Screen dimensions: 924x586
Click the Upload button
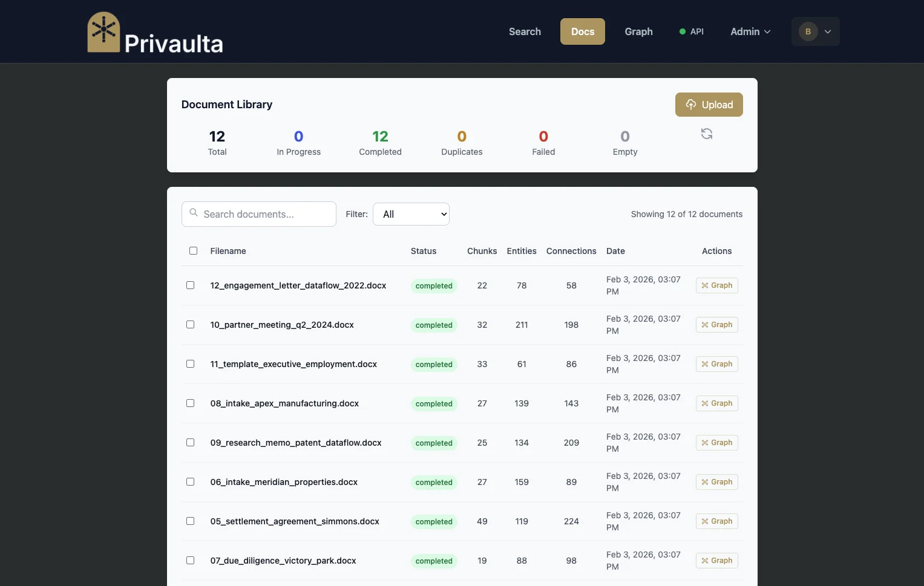click(x=709, y=105)
